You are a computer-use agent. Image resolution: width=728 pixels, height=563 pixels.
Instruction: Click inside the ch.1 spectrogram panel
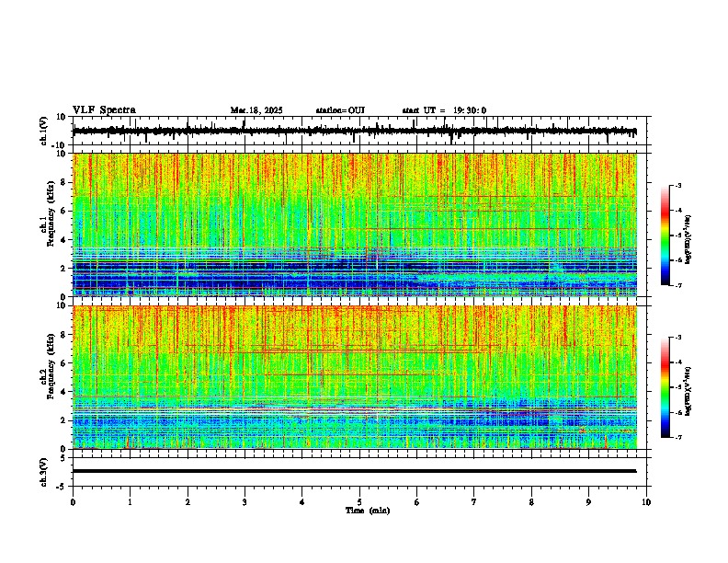tap(355, 224)
